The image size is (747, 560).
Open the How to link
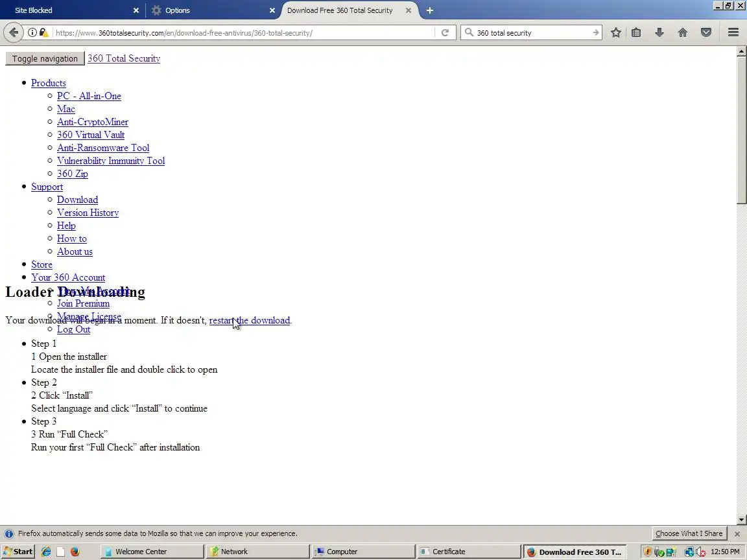72,239
